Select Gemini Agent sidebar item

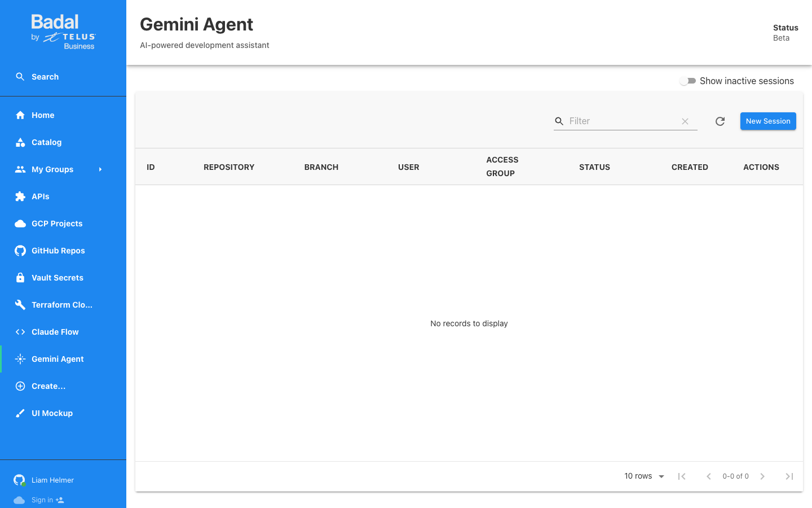[63, 359]
